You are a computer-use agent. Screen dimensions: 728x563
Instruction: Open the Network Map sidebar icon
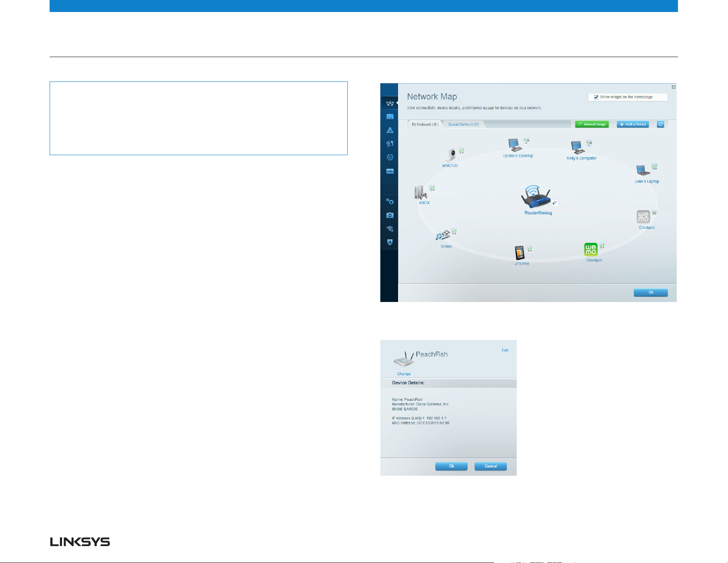coord(390,103)
